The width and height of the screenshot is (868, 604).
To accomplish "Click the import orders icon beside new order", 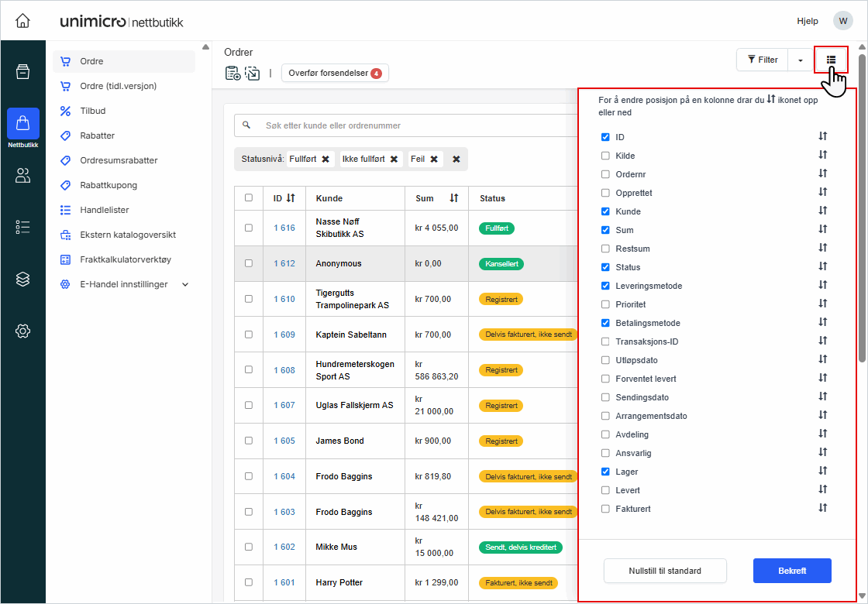I will (253, 74).
